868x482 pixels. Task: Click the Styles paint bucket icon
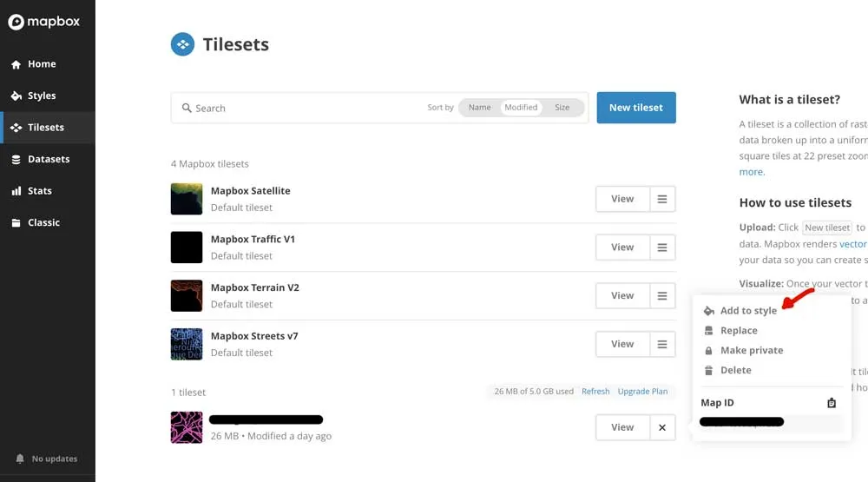click(x=16, y=96)
